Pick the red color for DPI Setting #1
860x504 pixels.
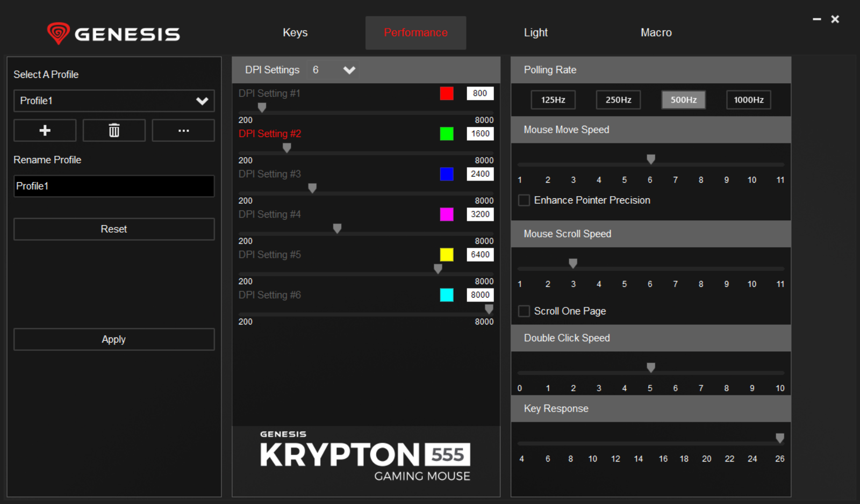tap(447, 93)
